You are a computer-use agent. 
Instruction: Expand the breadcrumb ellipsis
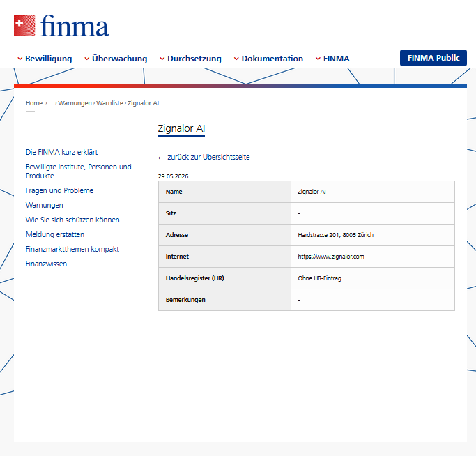(x=51, y=103)
